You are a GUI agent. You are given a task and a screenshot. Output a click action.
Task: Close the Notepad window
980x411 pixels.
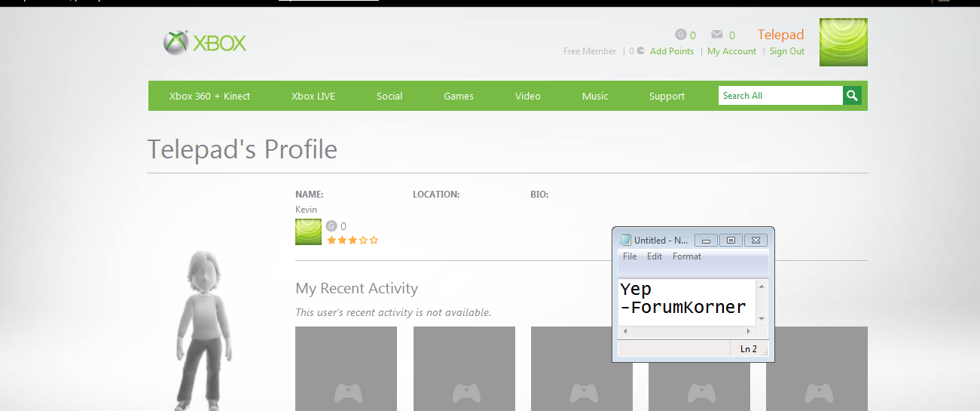756,240
